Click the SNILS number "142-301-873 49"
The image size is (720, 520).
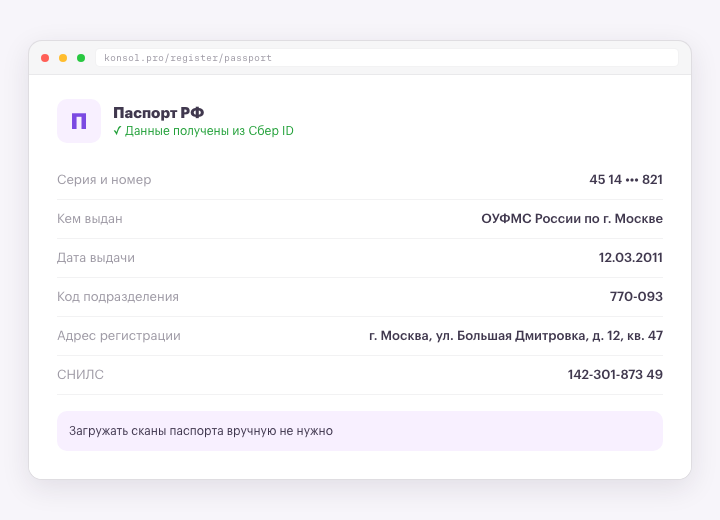[615, 375]
